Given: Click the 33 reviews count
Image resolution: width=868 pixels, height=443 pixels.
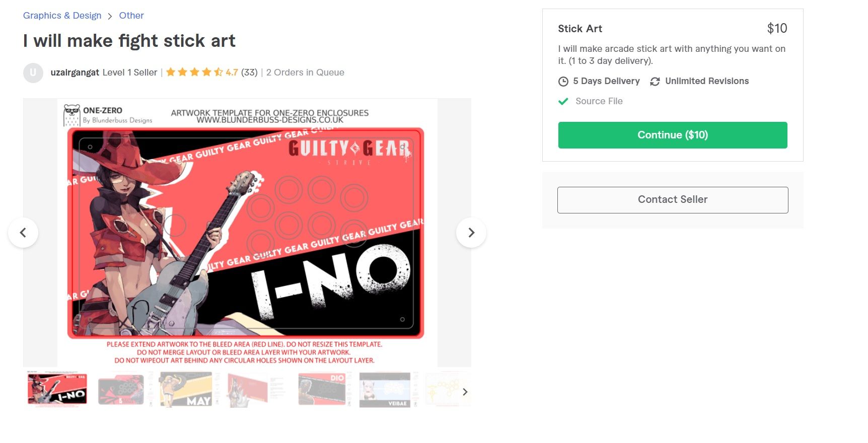Looking at the screenshot, I should point(249,72).
